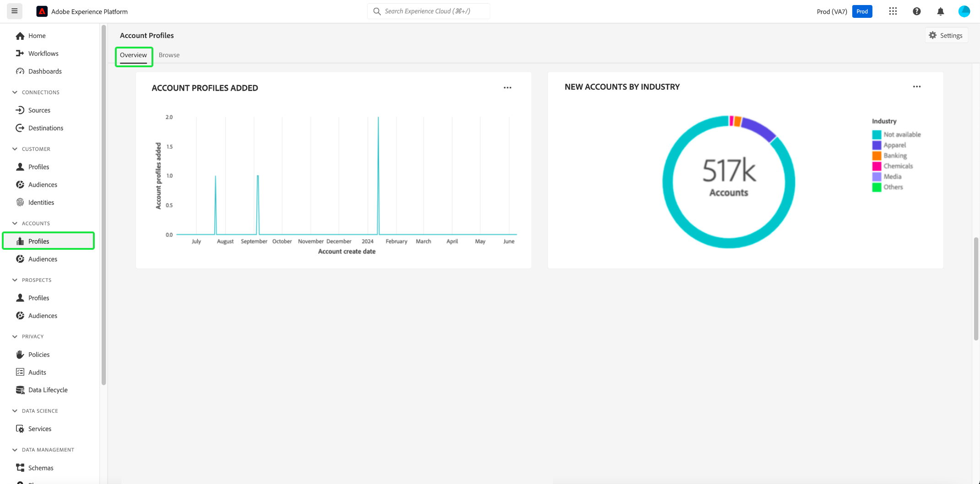Viewport: 980px width, 484px height.
Task: Open the Settings button
Action: (946, 36)
